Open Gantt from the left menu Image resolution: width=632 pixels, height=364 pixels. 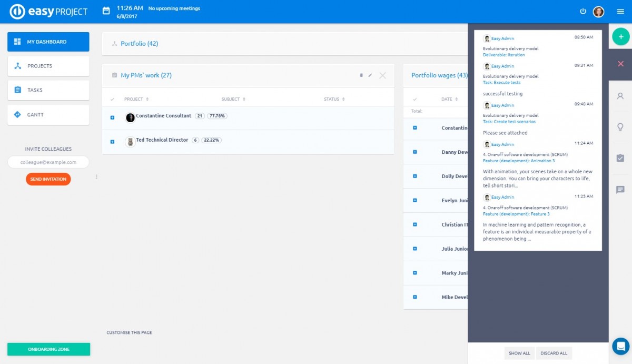[48, 114]
